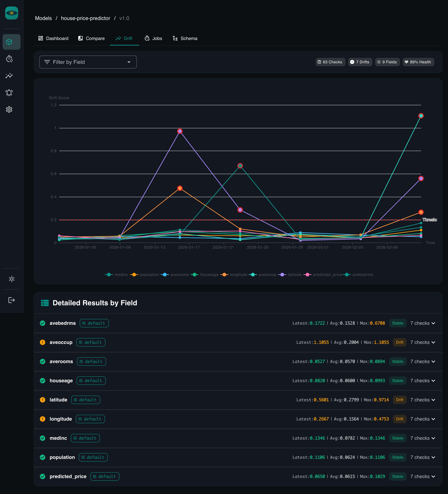Viewport: 448px width, 494px height.
Task: Go to Models breadcrumb link
Action: point(43,18)
